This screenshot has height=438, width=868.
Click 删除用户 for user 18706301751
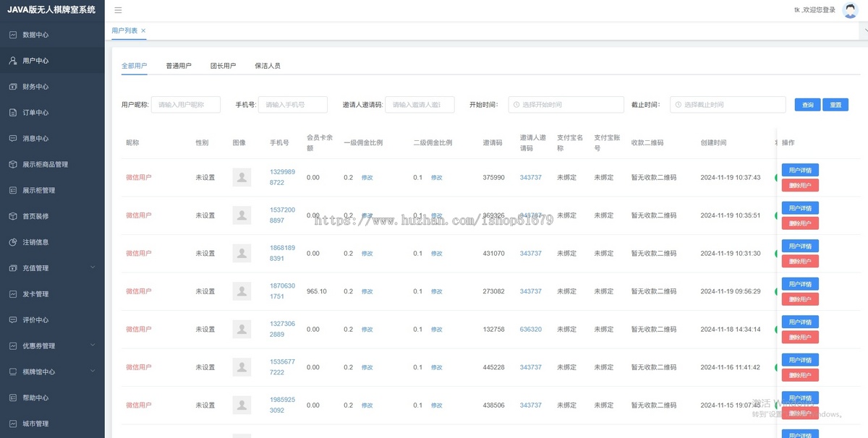(x=800, y=299)
